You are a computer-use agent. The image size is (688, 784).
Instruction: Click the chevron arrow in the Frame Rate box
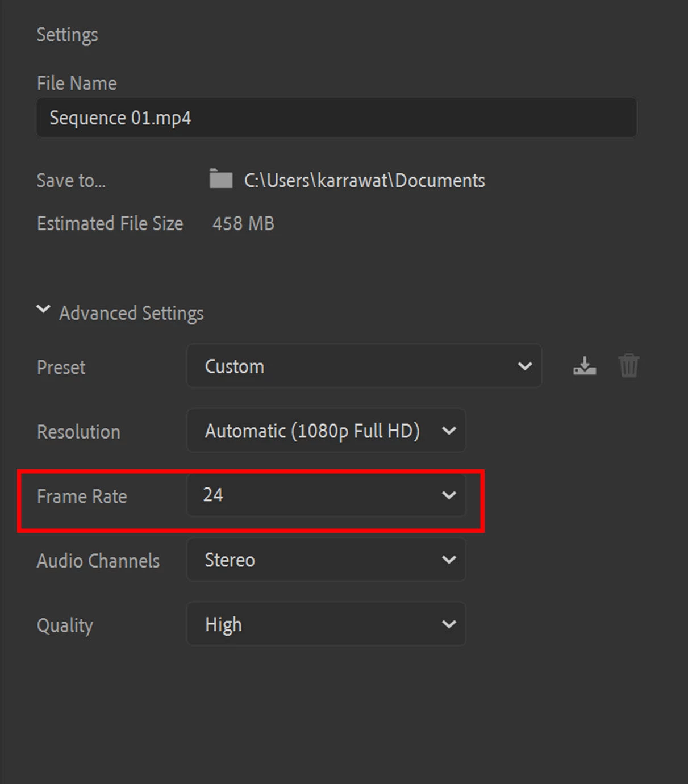point(449,495)
